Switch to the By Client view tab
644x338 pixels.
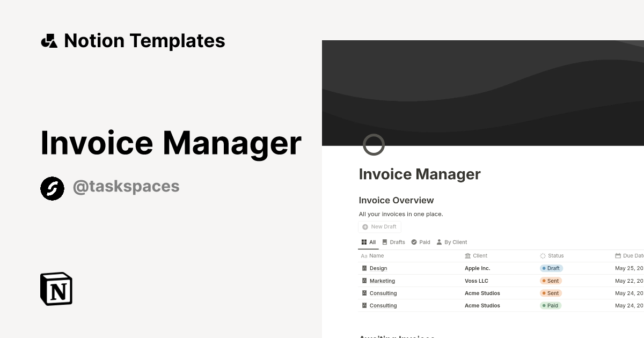coord(451,242)
